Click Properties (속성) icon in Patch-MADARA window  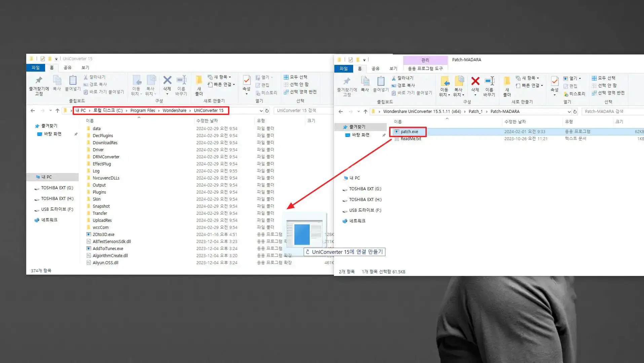coord(555,81)
